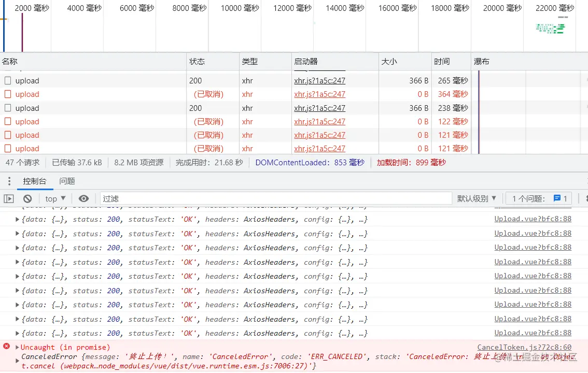588x373 pixels.
Task: Open the top frame context dropdown
Action: point(54,198)
